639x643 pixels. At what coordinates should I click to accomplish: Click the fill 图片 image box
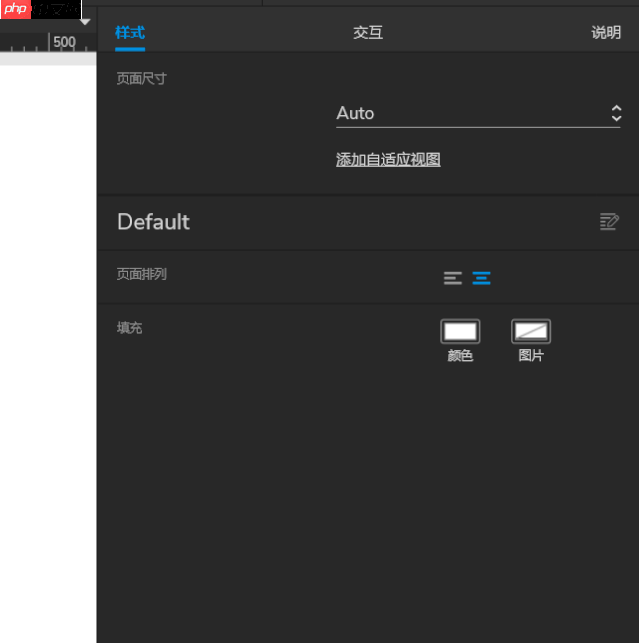(531, 331)
